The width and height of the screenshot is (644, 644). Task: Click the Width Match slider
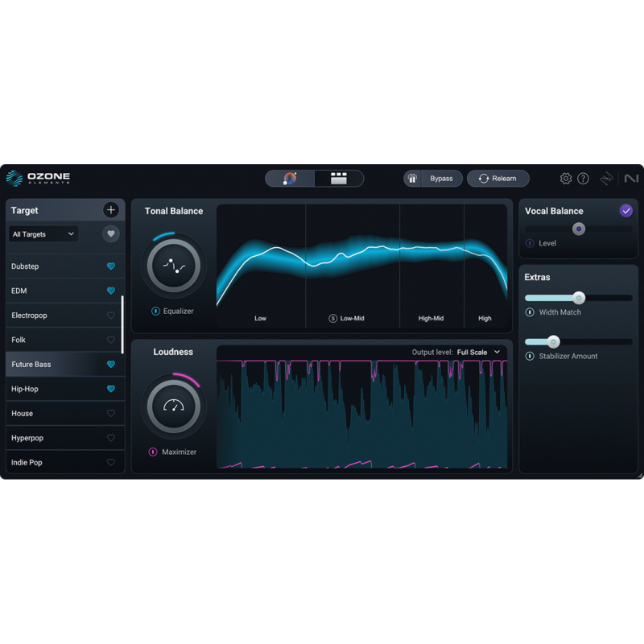pos(579,298)
